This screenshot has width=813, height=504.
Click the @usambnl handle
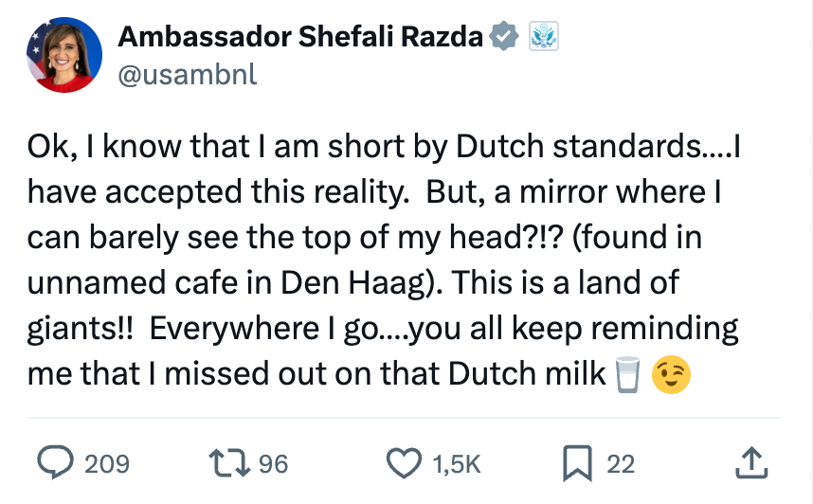(x=187, y=76)
